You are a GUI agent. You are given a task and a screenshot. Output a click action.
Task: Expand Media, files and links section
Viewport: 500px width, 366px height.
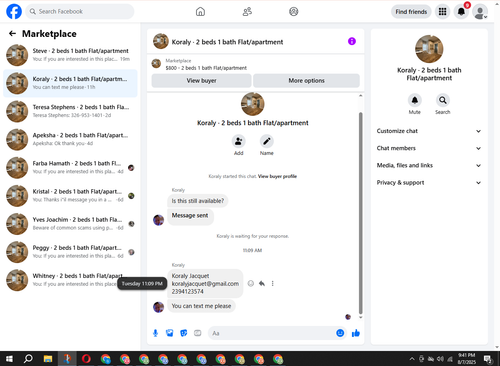coord(429,165)
